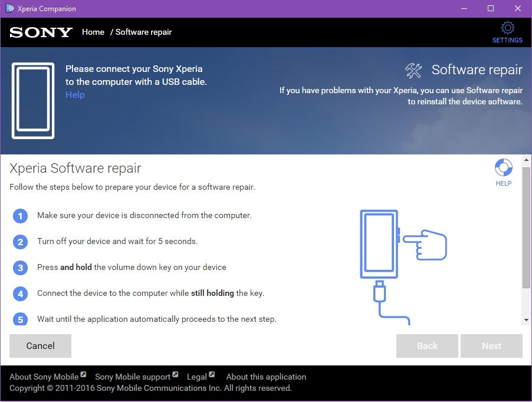Viewport: 532px width, 402px height.
Task: Click the Back button
Action: pos(427,346)
